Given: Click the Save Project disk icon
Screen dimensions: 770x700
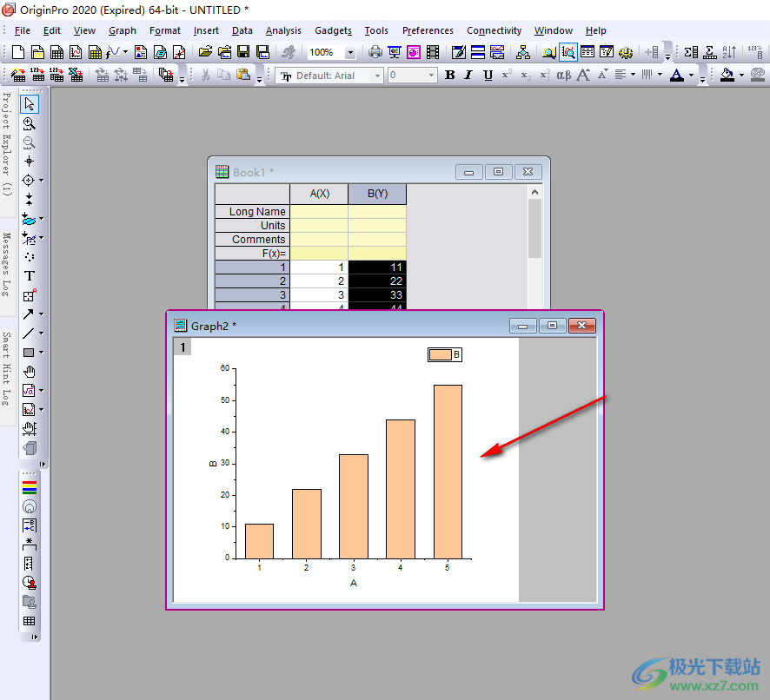Looking at the screenshot, I should (243, 52).
